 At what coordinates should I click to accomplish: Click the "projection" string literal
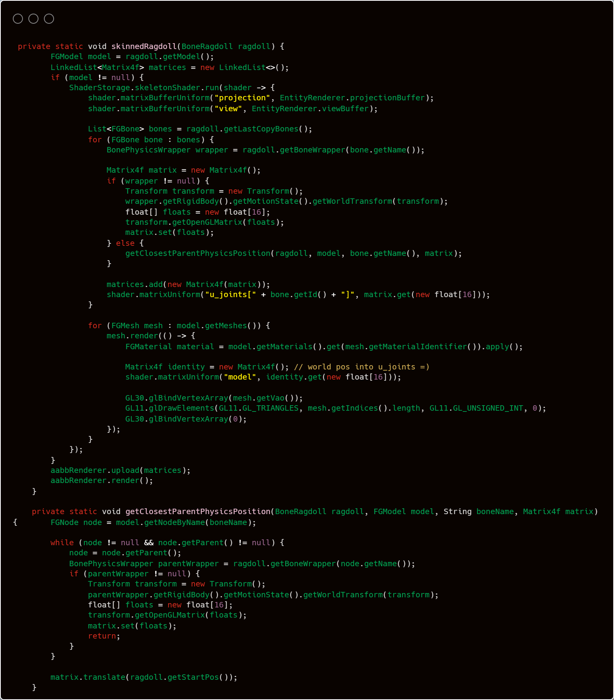coord(242,98)
